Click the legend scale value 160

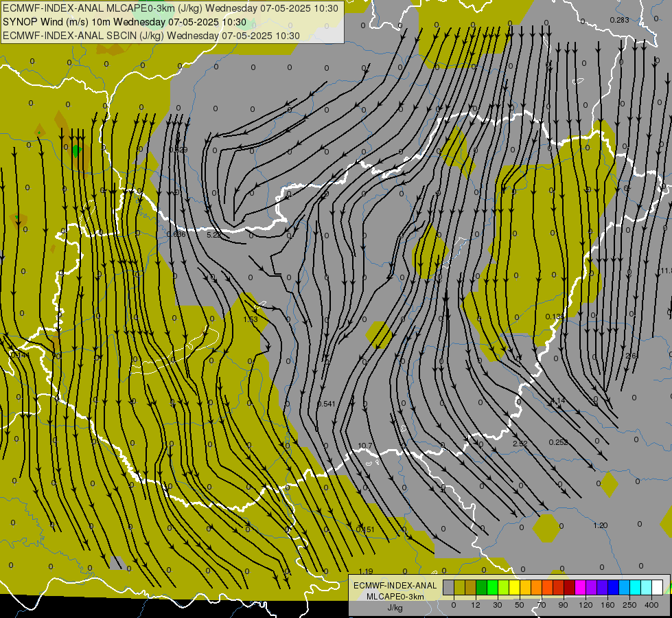607,605
